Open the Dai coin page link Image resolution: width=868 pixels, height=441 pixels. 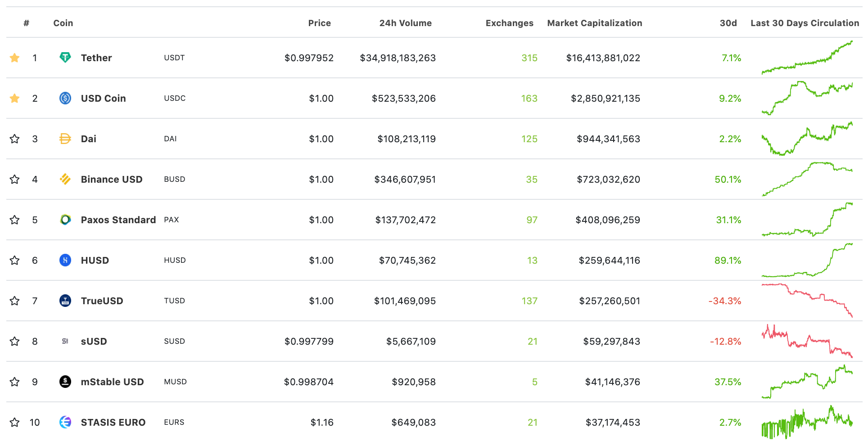89,139
